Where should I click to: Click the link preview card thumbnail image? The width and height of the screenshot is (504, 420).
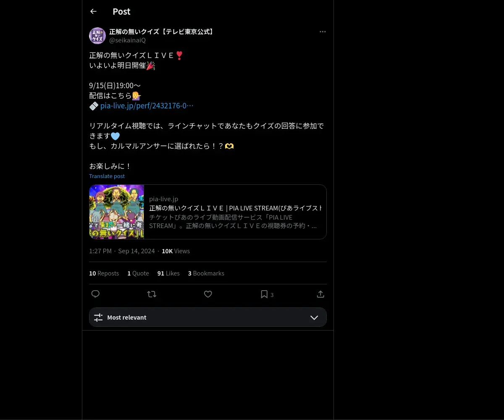click(117, 212)
